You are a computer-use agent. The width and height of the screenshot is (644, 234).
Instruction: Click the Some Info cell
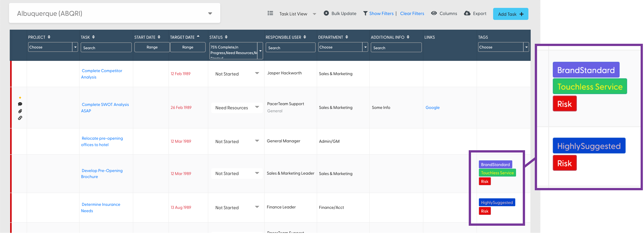point(381,107)
